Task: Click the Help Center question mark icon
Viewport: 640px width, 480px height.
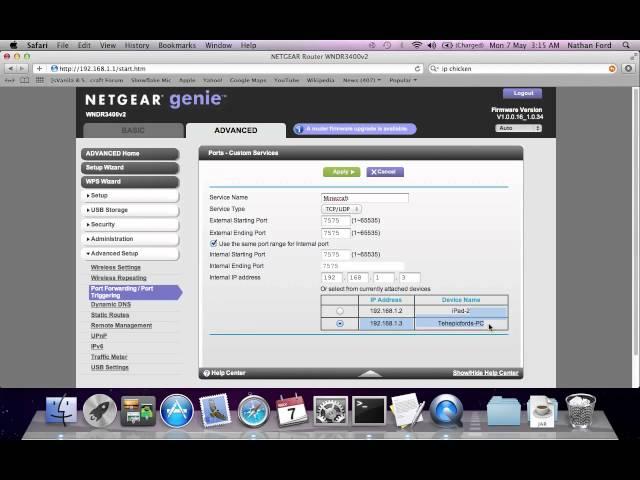Action: coord(206,373)
